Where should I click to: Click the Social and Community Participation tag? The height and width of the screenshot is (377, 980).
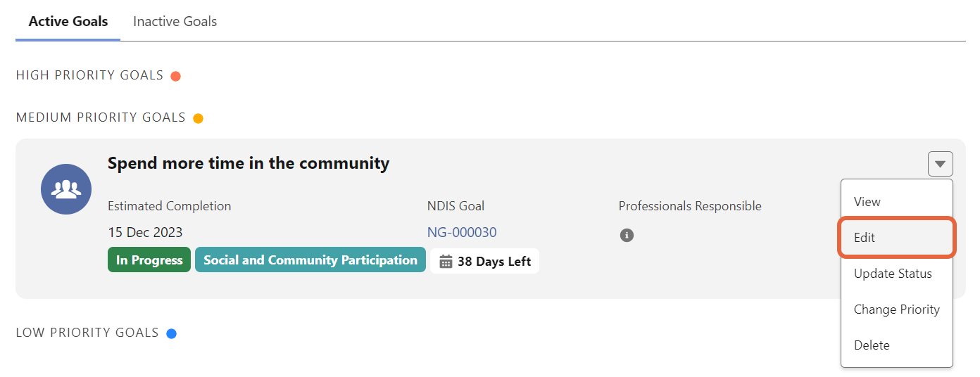[310, 260]
